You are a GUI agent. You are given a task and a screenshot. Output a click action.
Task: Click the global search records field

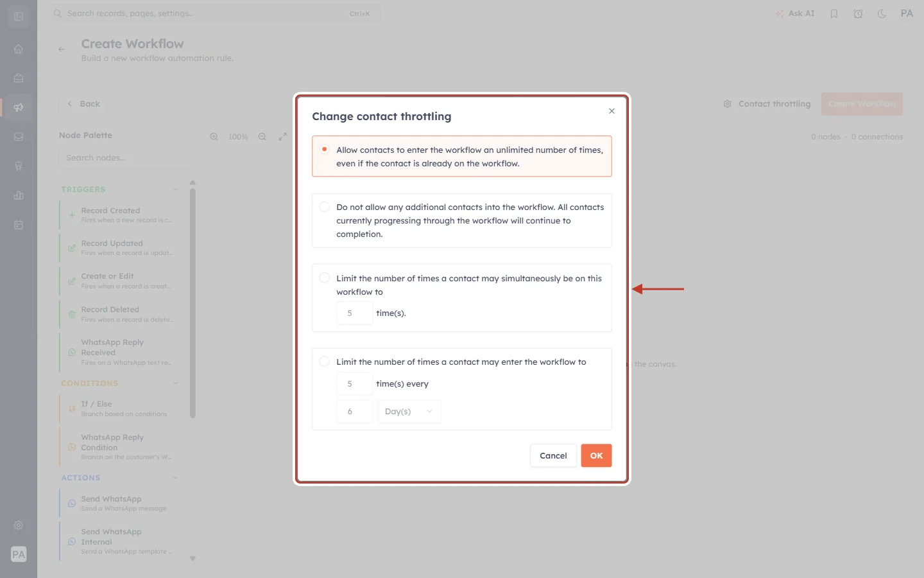point(214,13)
